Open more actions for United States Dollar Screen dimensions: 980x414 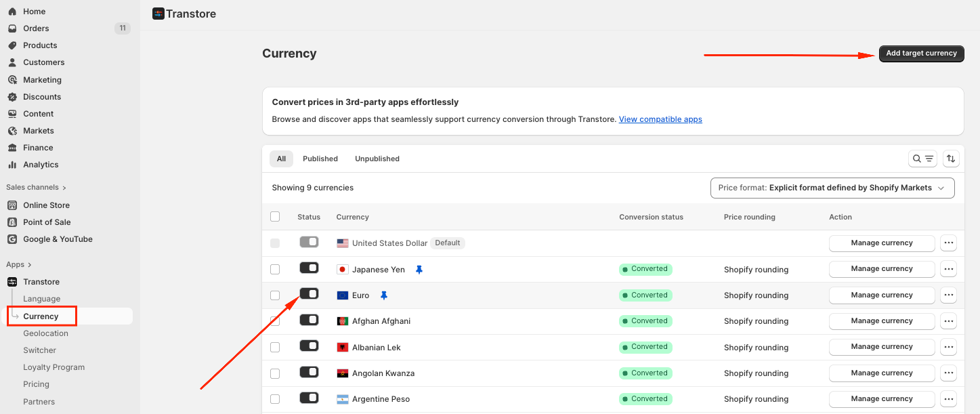(x=948, y=243)
